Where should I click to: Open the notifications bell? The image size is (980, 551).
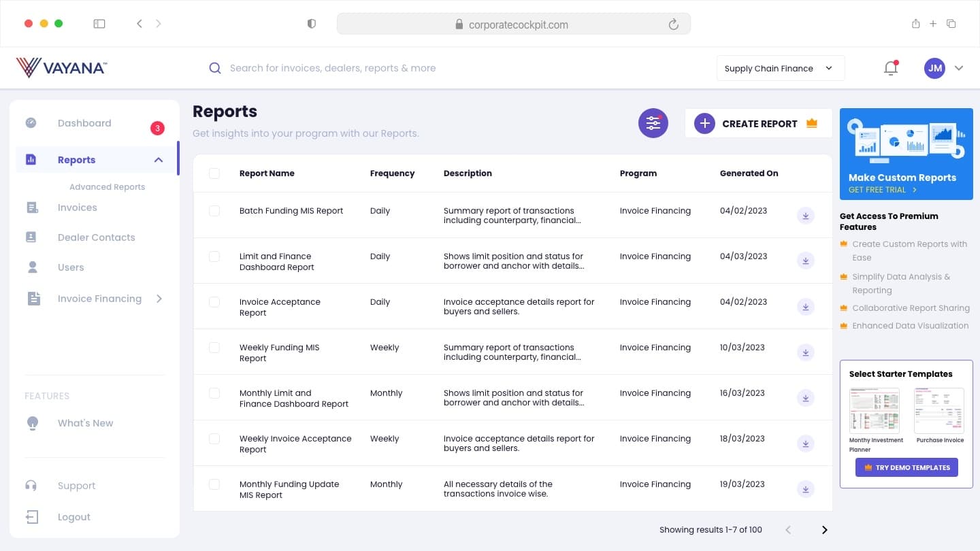click(891, 68)
